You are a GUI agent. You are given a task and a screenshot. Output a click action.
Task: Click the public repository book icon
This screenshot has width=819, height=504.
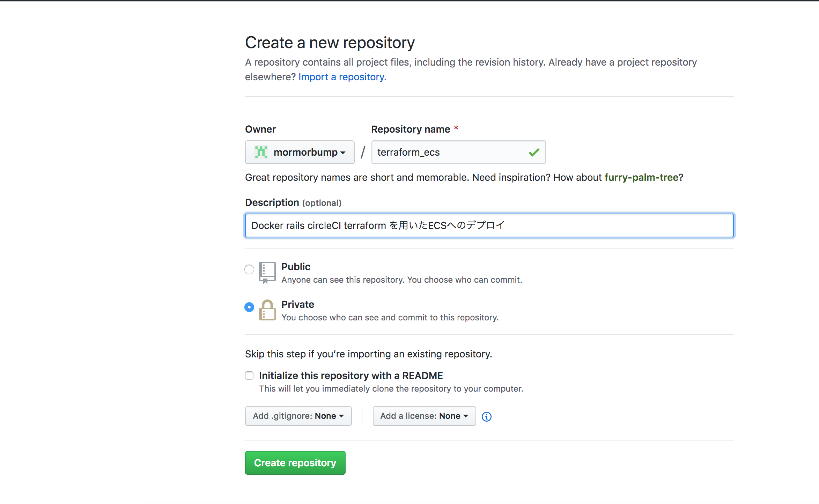pyautogui.click(x=267, y=272)
